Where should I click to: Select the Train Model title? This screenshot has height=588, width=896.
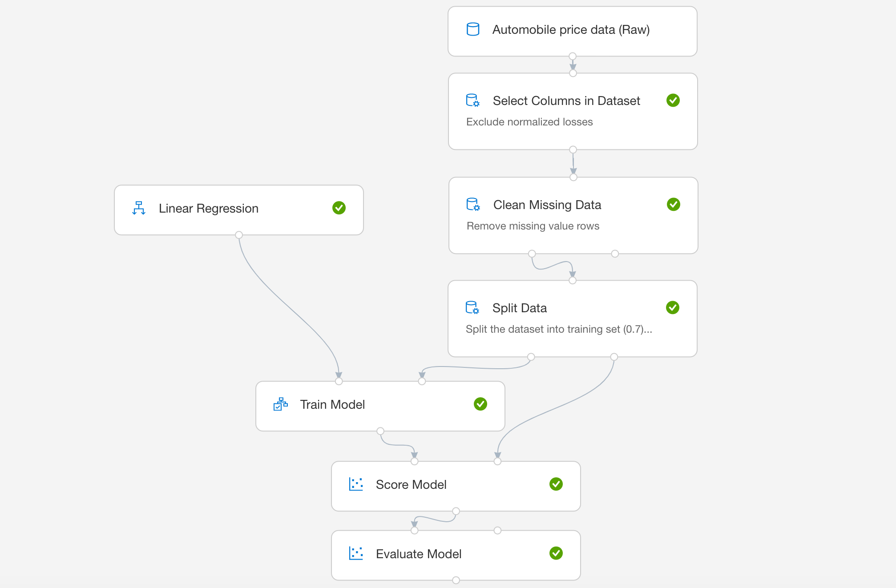click(x=332, y=405)
